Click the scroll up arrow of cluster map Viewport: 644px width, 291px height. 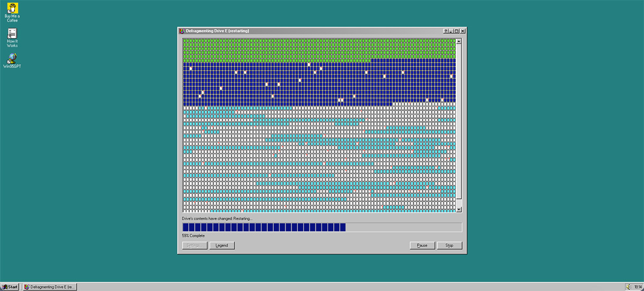(459, 41)
